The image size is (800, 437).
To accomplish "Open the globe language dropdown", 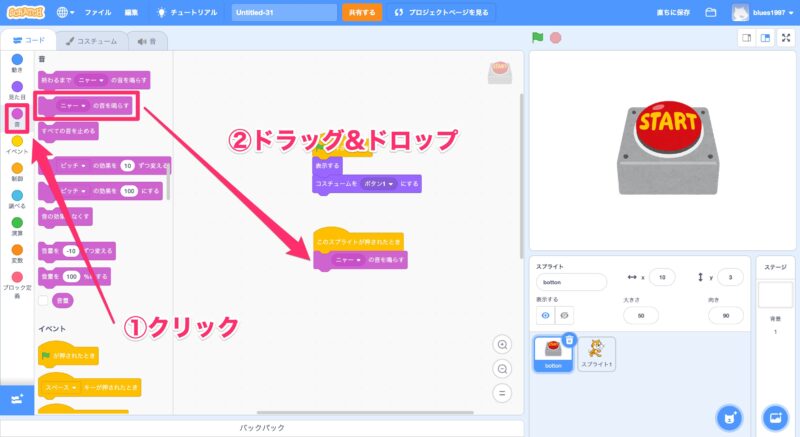I will (x=67, y=13).
